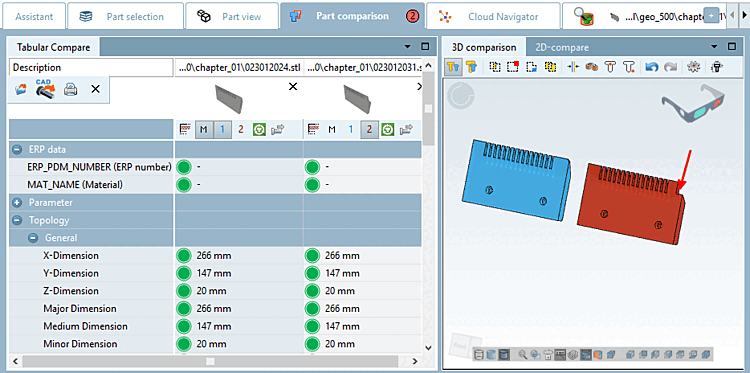Expand the Parameter section

(17, 202)
